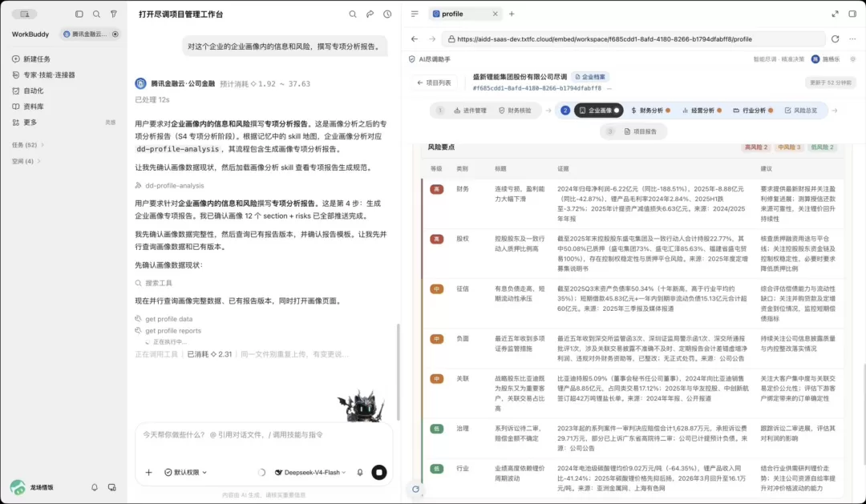
Task: Select the 腾讯金融云 workspace chip
Action: (x=90, y=34)
